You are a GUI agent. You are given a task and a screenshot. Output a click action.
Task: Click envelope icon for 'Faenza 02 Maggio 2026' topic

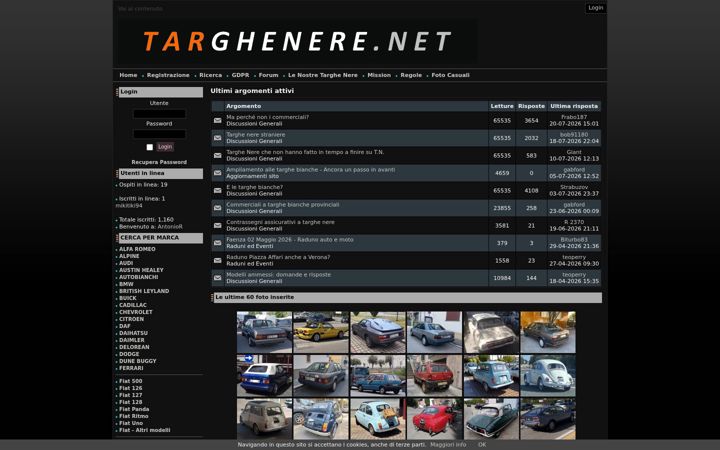218,243
